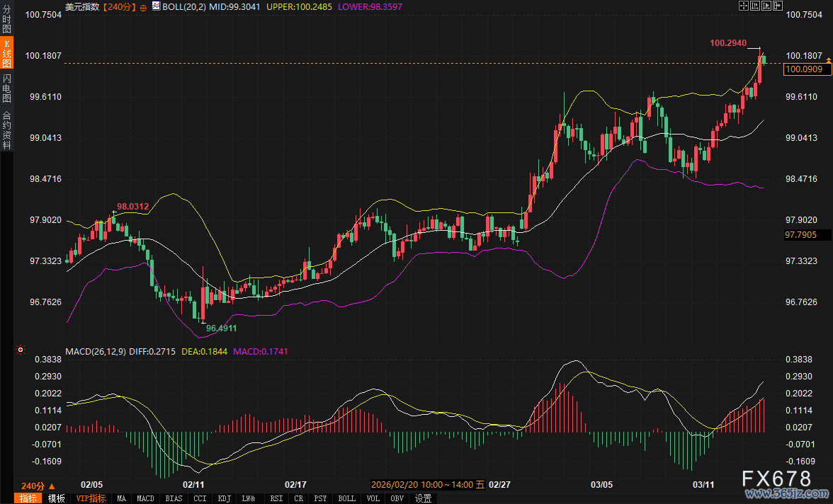
Task: Click the LOWER:98.3597 value
Action: [370, 7]
